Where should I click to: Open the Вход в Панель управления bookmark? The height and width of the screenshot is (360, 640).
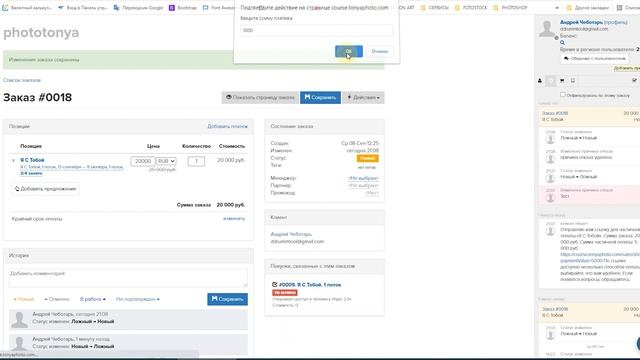tap(83, 8)
